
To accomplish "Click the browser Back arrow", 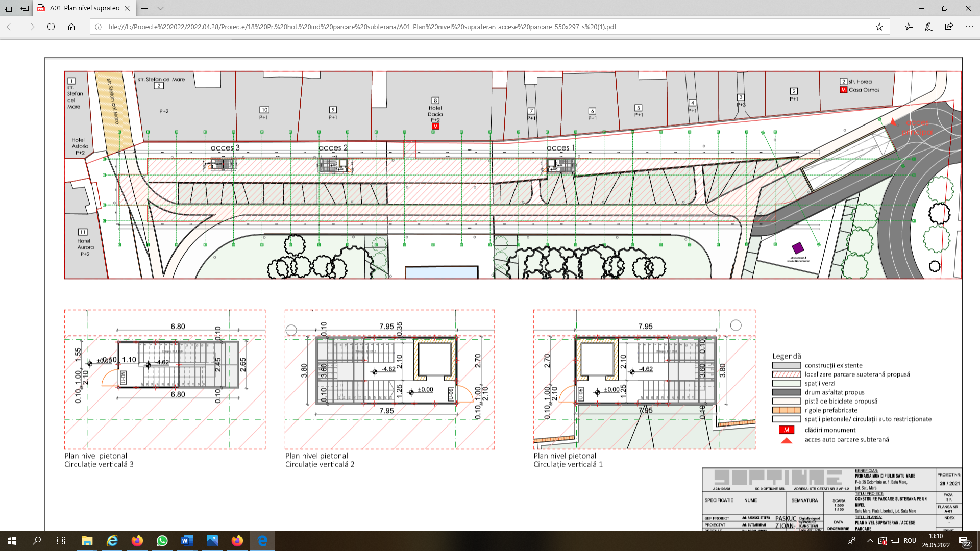I will click(10, 27).
